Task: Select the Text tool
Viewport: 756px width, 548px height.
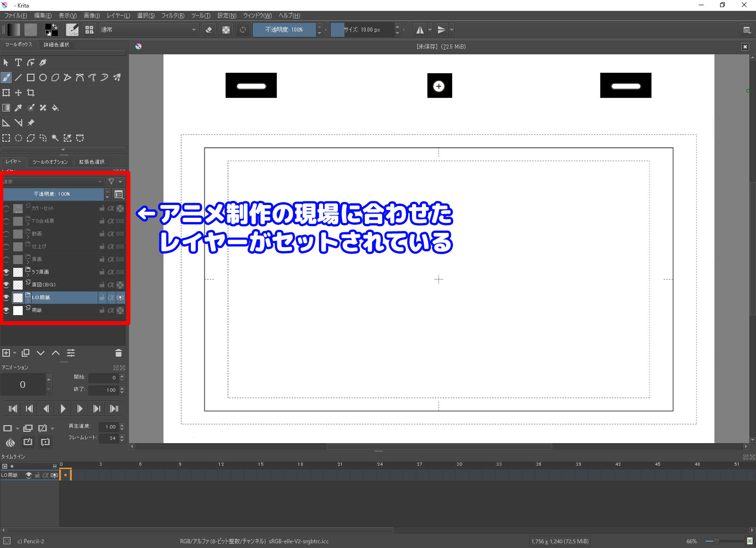Action: coord(18,62)
